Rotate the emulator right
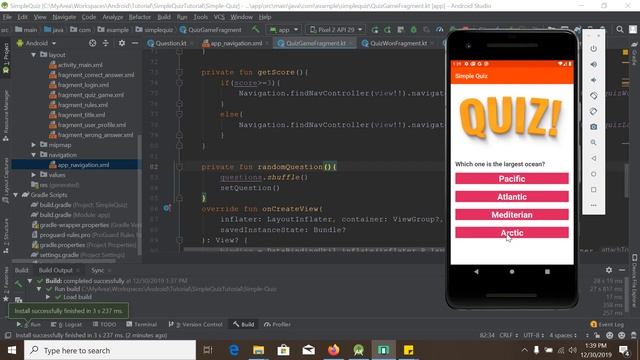Screen dimensions: 640x360 [593, 111]
